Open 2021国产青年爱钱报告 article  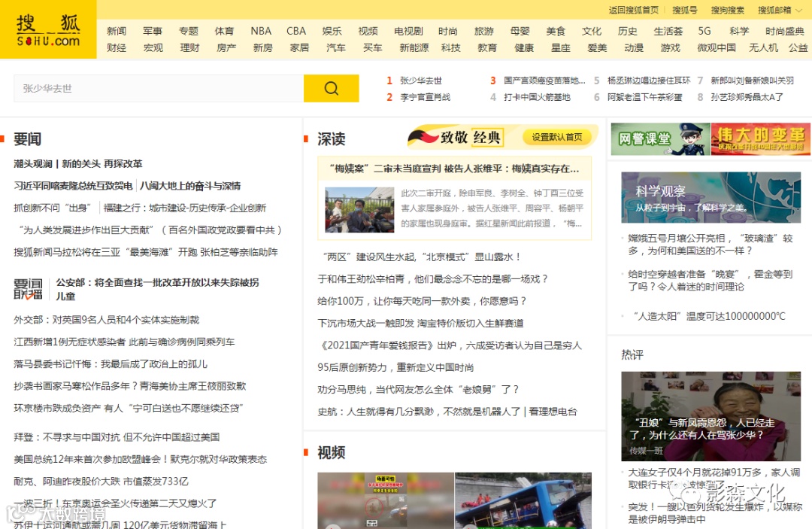point(450,345)
